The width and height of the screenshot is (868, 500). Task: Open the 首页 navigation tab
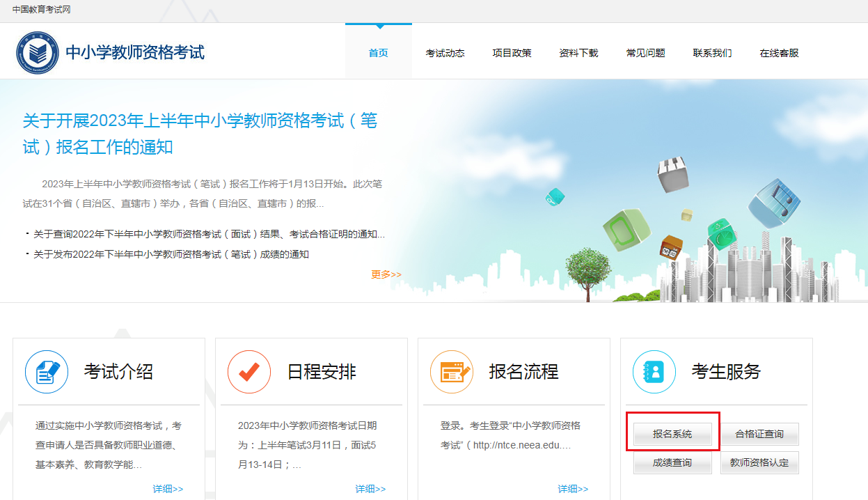tap(378, 53)
